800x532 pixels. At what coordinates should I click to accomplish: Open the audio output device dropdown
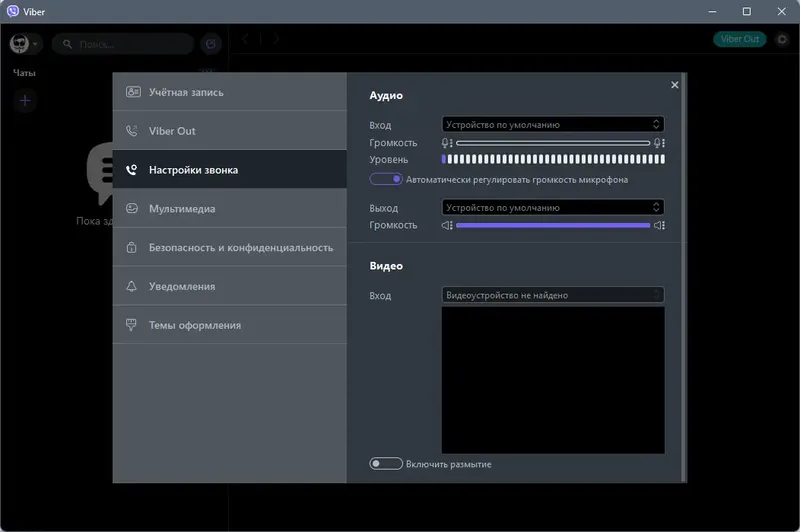[553, 207]
